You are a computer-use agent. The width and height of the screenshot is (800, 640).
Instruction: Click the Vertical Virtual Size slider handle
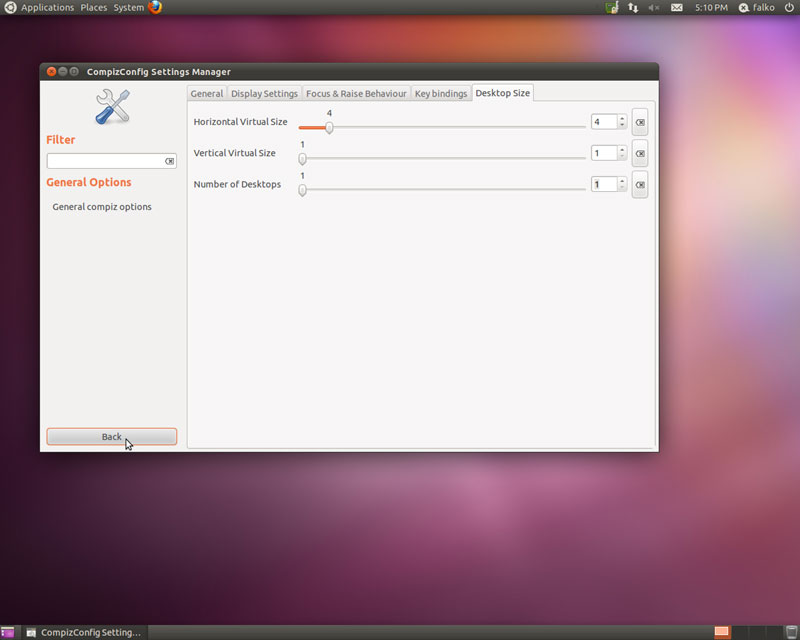pyautogui.click(x=302, y=159)
